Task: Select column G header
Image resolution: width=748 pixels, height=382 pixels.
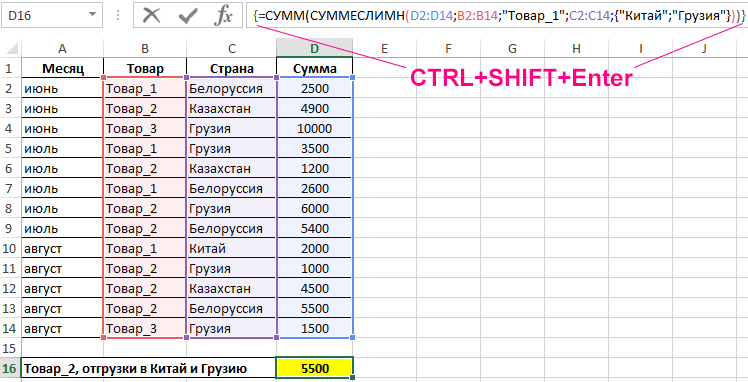Action: click(x=512, y=48)
